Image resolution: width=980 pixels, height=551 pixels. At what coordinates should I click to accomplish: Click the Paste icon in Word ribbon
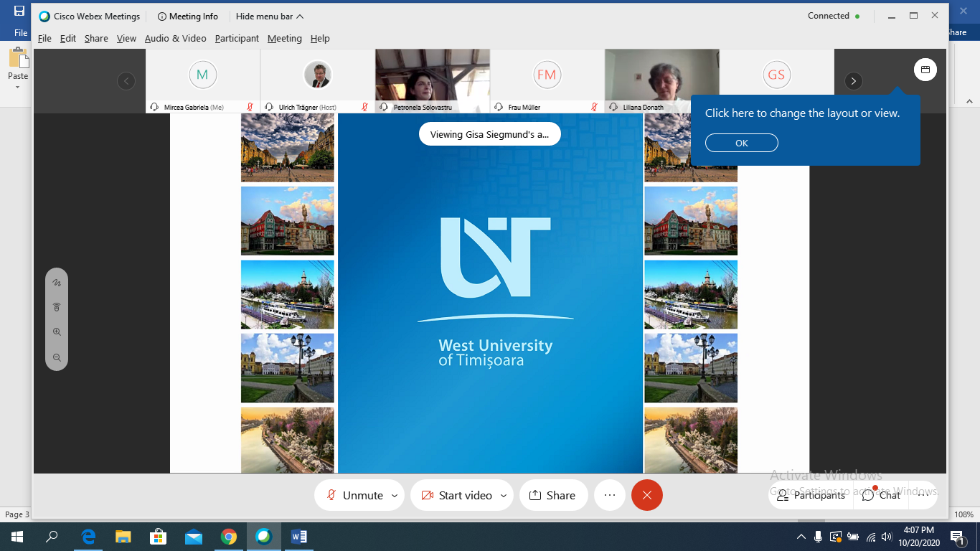tap(18, 59)
